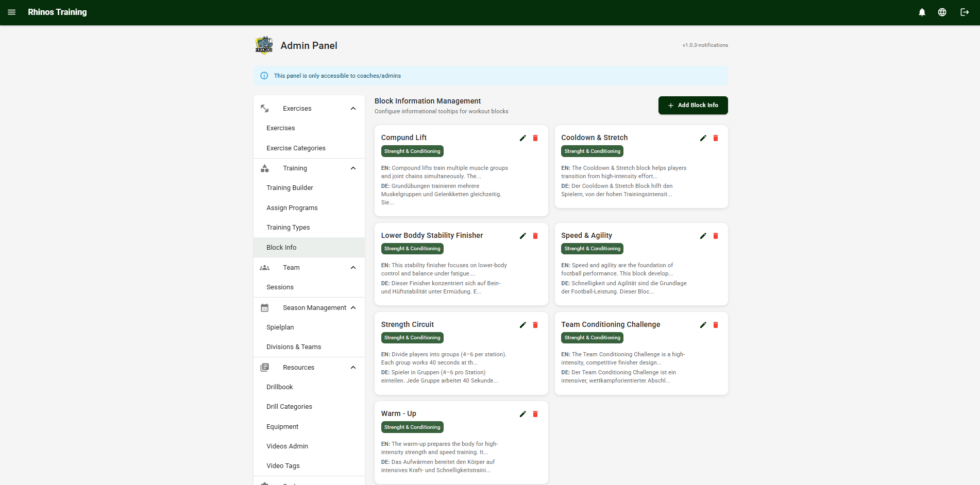This screenshot has height=485, width=980.
Task: Click the Training section shapes icon
Action: pyautogui.click(x=265, y=168)
